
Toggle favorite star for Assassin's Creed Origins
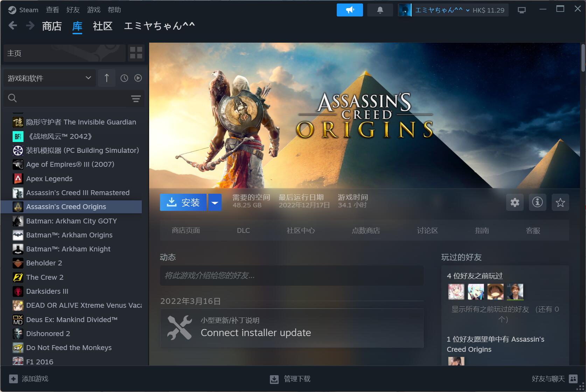[x=560, y=202]
